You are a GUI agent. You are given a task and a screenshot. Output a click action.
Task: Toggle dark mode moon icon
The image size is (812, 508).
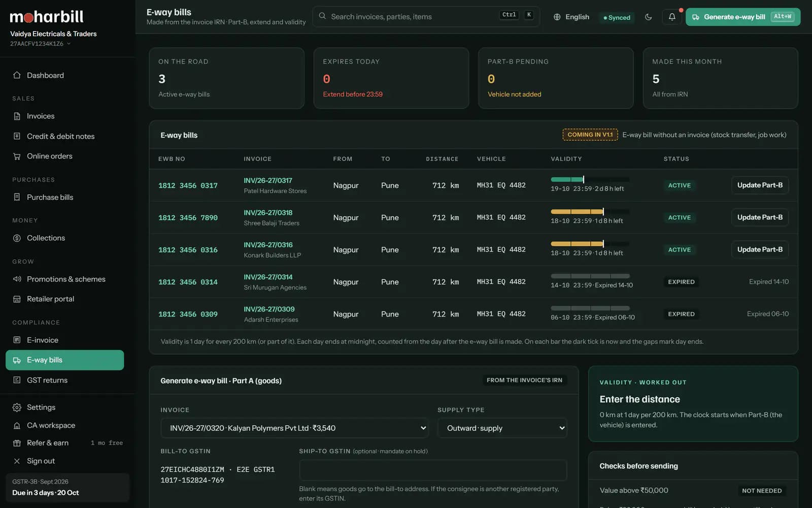(x=648, y=17)
